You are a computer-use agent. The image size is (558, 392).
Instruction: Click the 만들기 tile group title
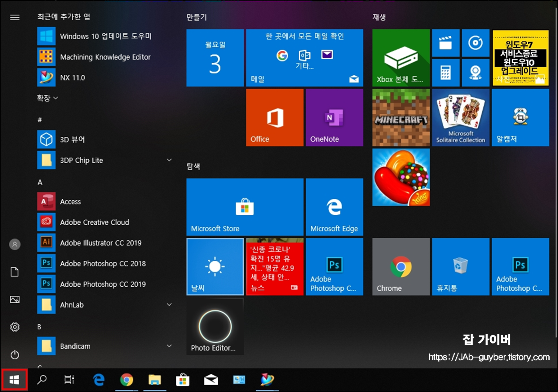(197, 17)
